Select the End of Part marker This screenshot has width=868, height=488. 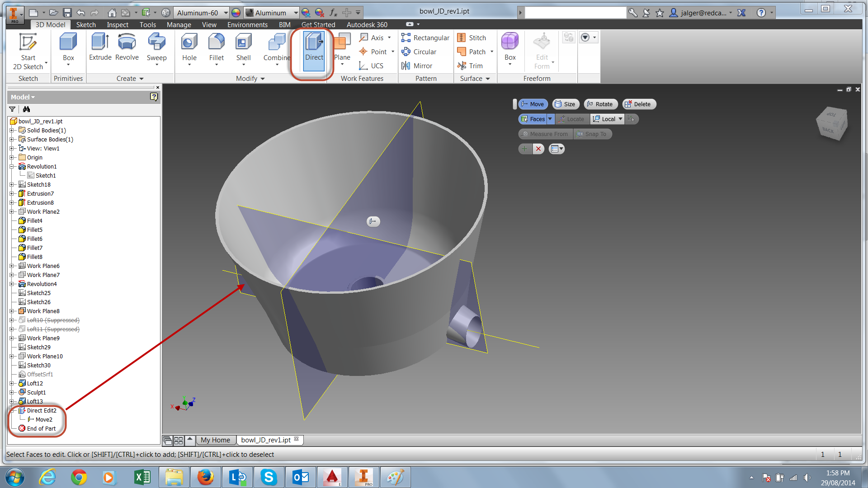[37, 429]
